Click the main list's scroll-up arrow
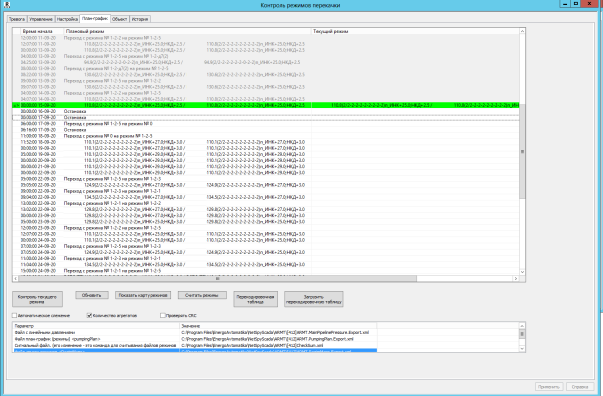 (522, 31)
